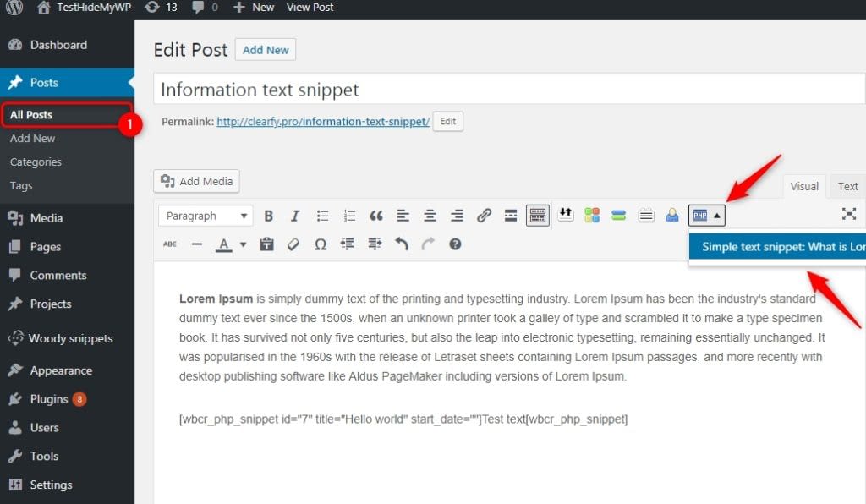Open Woody snippets in the sidebar
Image resolution: width=866 pixels, height=504 pixels.
(x=71, y=338)
